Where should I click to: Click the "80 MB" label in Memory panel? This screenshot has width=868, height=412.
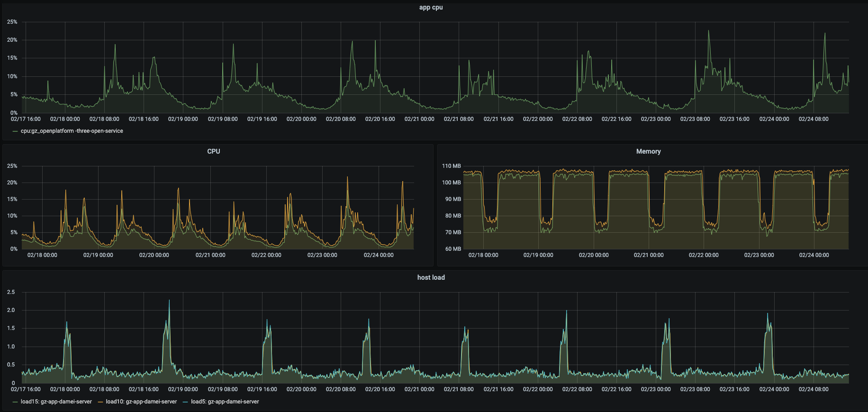453,216
